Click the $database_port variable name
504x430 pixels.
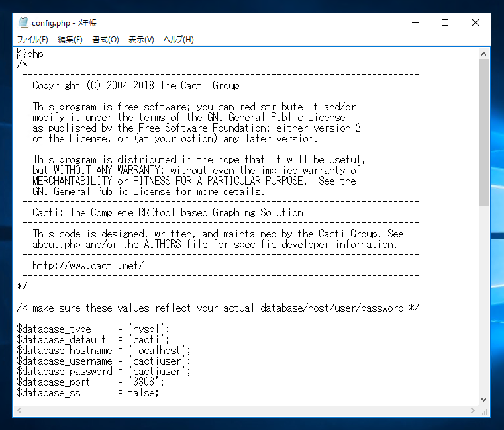click(54, 382)
